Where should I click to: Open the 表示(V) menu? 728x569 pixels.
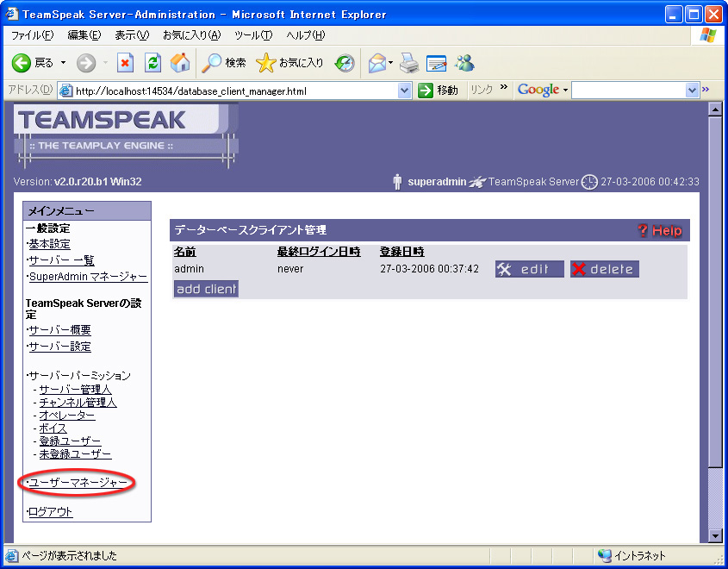tap(132, 35)
